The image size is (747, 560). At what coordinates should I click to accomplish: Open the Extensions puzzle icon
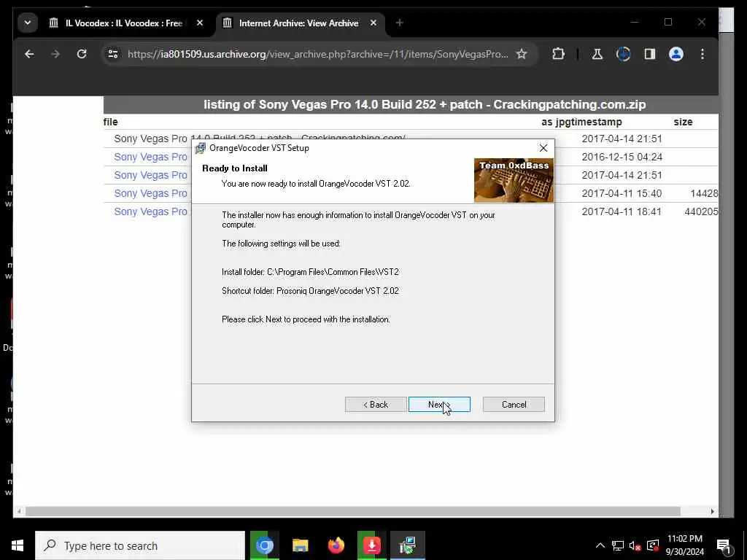pos(558,54)
